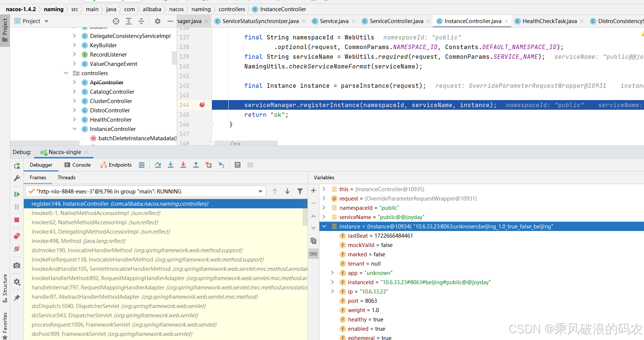This screenshot has width=644, height=340.
Task: Toggle the breakpoint on line 144
Action: [202, 105]
